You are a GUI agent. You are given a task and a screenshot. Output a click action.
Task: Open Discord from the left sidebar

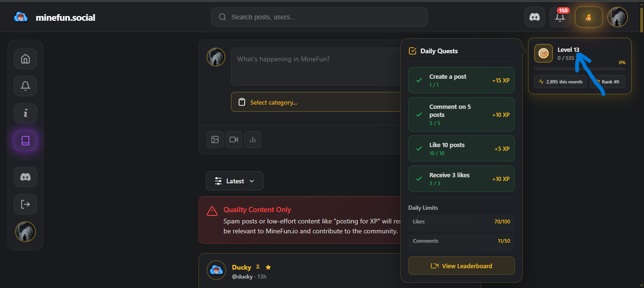pos(25,177)
